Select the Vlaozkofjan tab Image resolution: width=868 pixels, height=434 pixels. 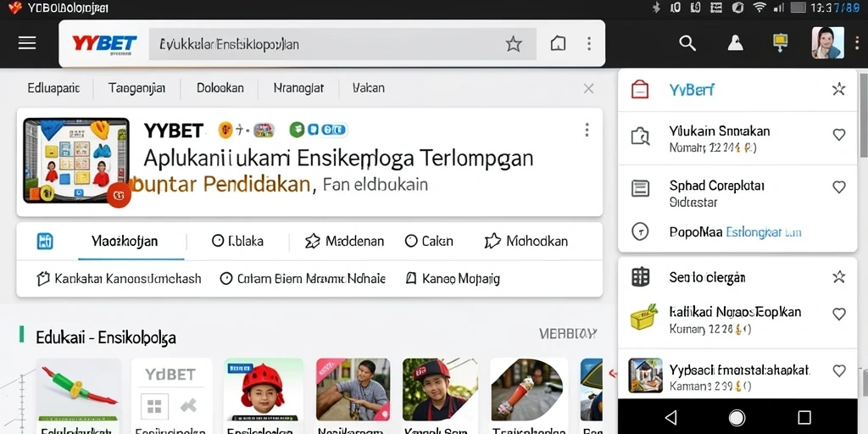coord(125,242)
